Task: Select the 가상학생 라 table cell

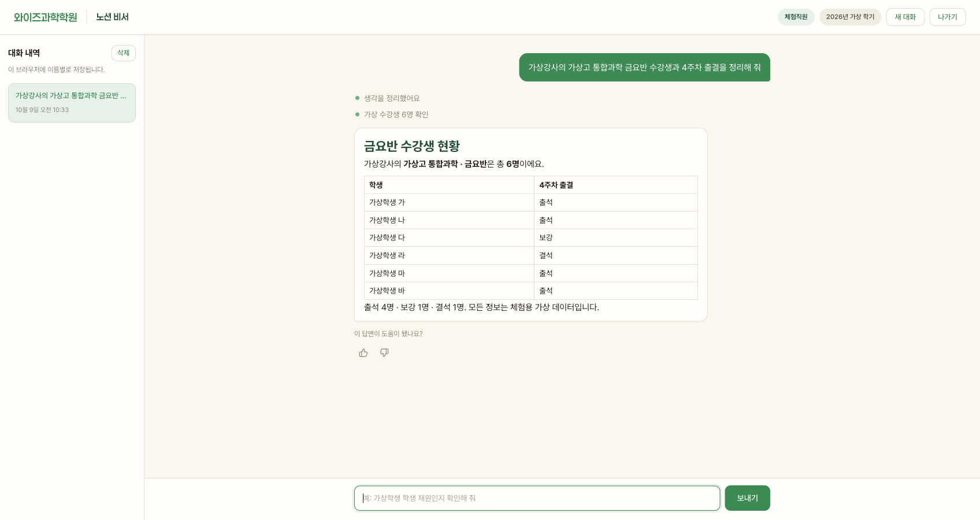Action: tap(449, 255)
